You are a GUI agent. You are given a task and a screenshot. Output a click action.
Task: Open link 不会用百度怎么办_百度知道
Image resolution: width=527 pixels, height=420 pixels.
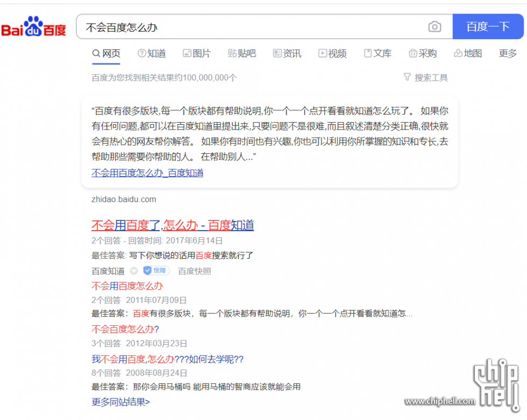pos(147,173)
